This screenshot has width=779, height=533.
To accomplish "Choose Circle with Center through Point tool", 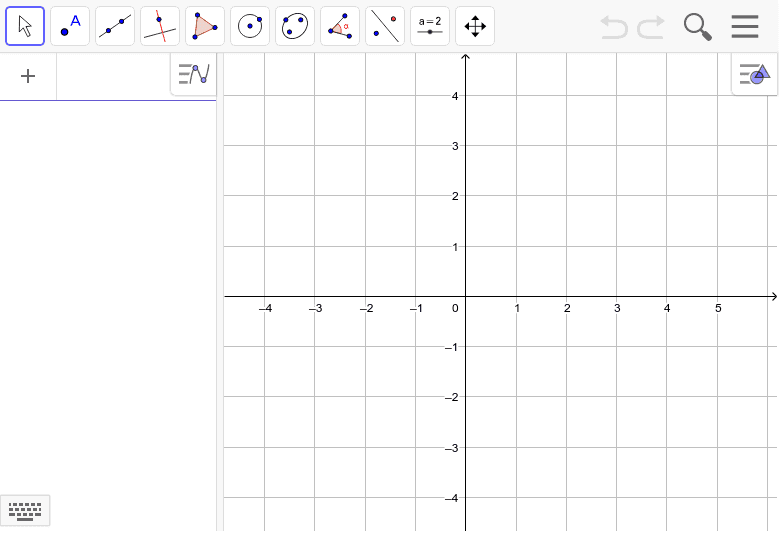I will (x=250, y=26).
